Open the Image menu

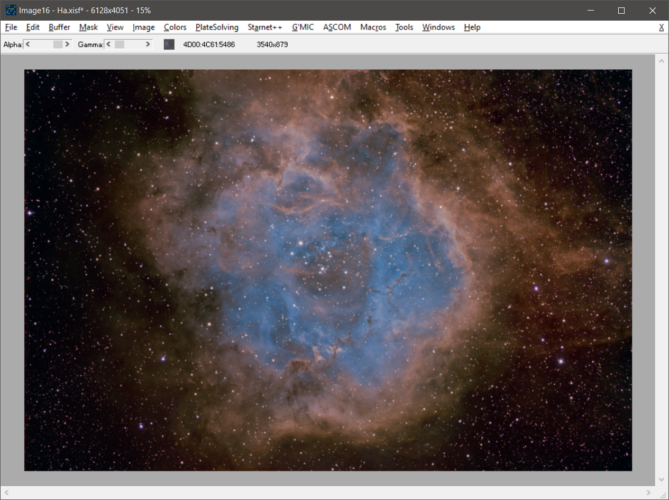143,27
